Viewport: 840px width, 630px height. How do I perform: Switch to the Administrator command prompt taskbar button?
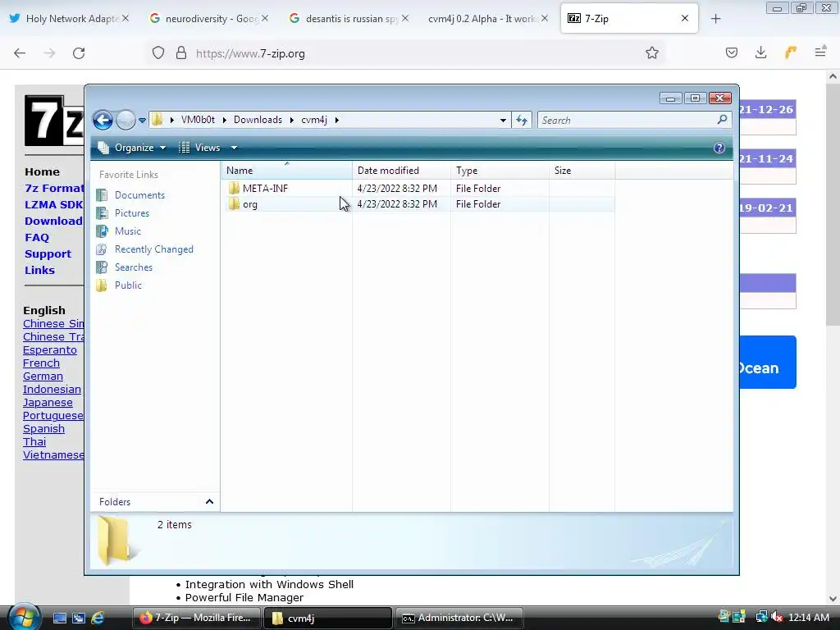459,619
